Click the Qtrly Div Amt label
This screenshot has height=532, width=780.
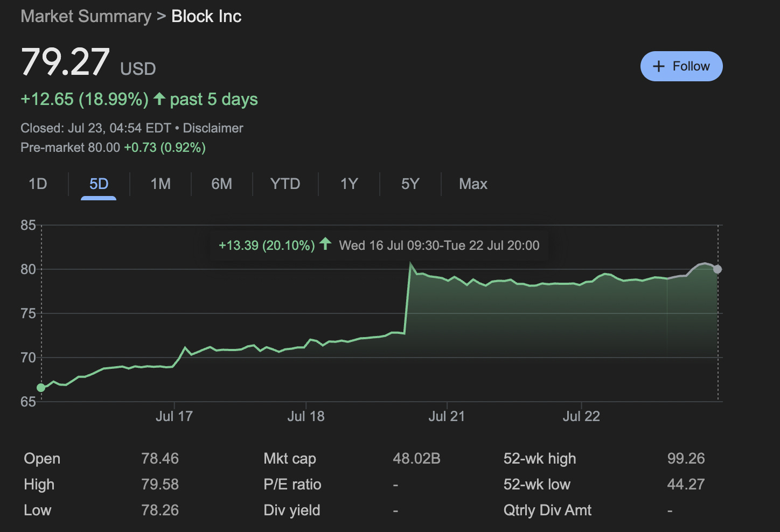tap(547, 510)
